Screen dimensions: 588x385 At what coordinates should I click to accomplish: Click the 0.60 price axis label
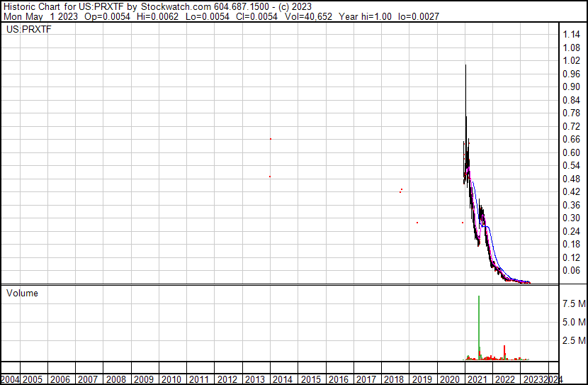tap(572, 152)
